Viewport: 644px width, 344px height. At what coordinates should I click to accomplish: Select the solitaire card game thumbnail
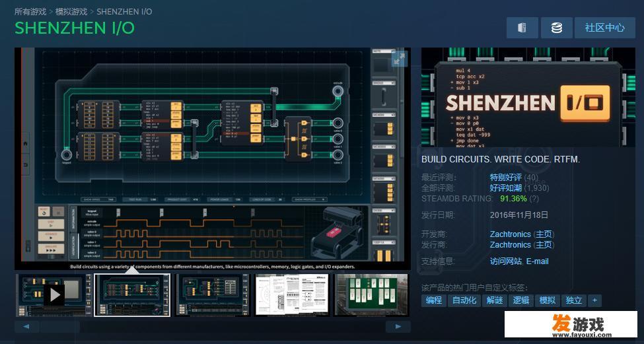pyautogui.click(x=372, y=294)
